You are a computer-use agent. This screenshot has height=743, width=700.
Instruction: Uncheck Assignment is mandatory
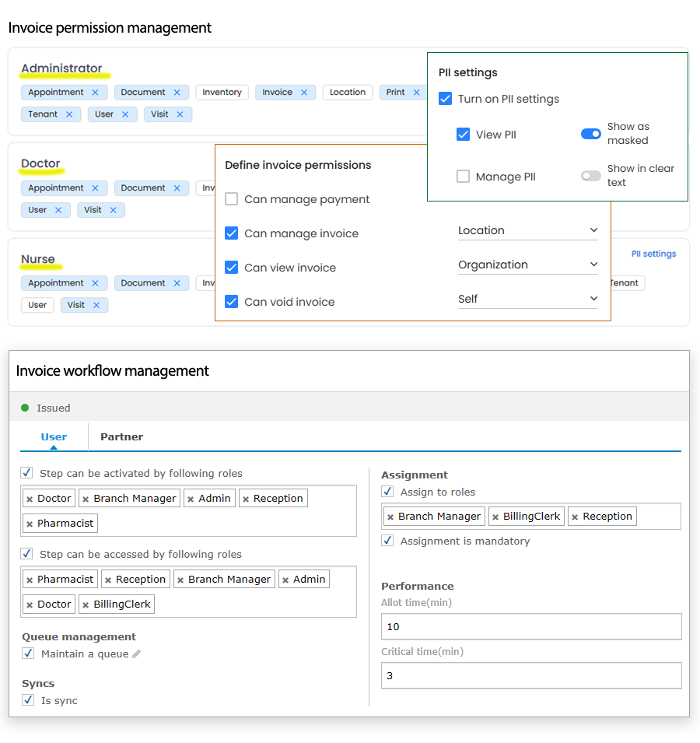pos(387,541)
